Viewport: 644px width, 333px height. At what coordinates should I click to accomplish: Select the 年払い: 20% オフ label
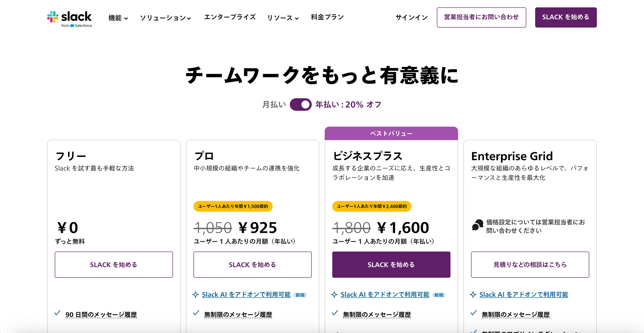(348, 105)
